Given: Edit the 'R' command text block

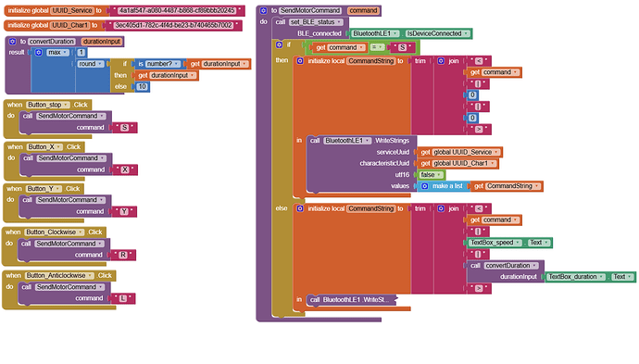Looking at the screenshot, I should (x=123, y=255).
